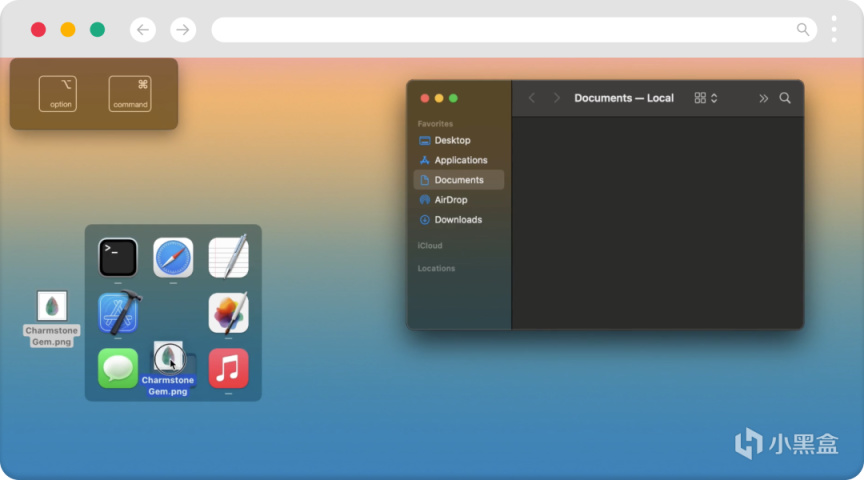864x480 pixels.
Task: Open the TextEdit app icon
Action: 229,256
